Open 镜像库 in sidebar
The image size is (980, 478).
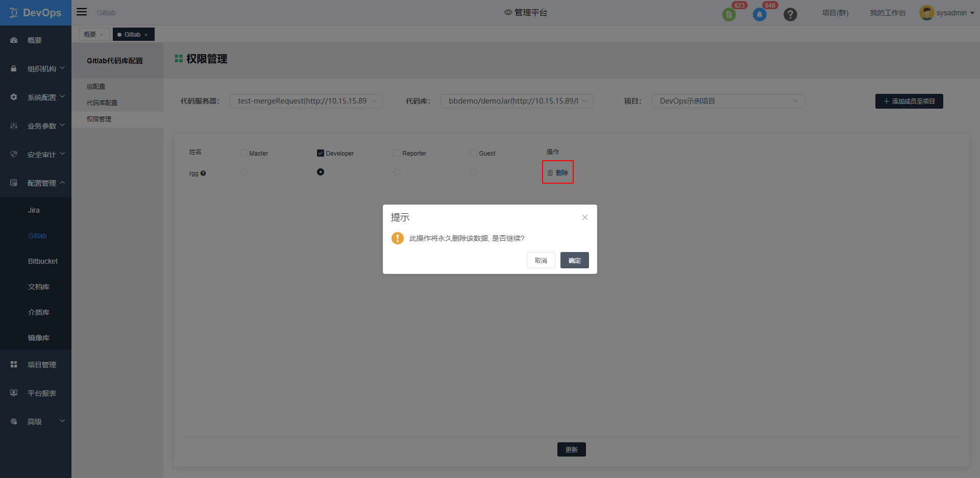(x=39, y=338)
